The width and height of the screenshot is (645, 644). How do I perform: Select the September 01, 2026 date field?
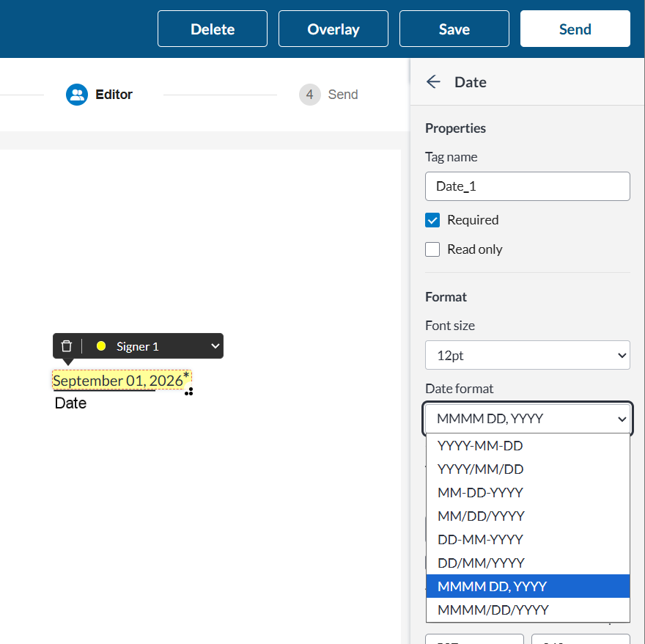(122, 380)
